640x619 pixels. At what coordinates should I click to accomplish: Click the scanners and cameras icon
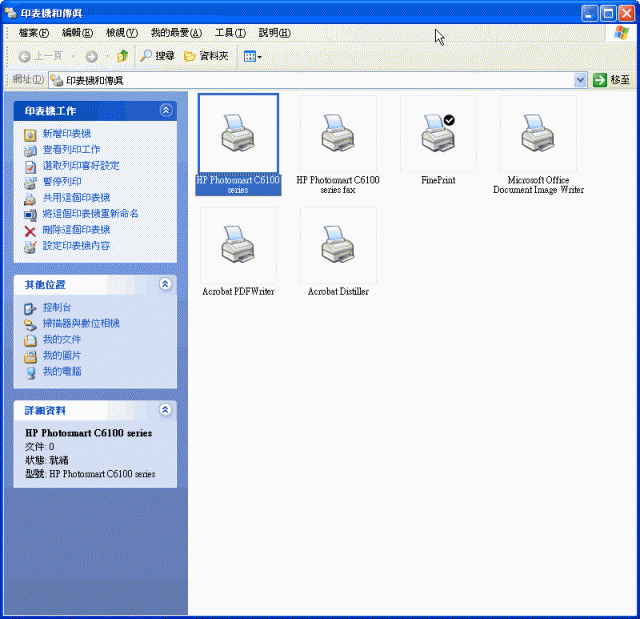(30, 324)
